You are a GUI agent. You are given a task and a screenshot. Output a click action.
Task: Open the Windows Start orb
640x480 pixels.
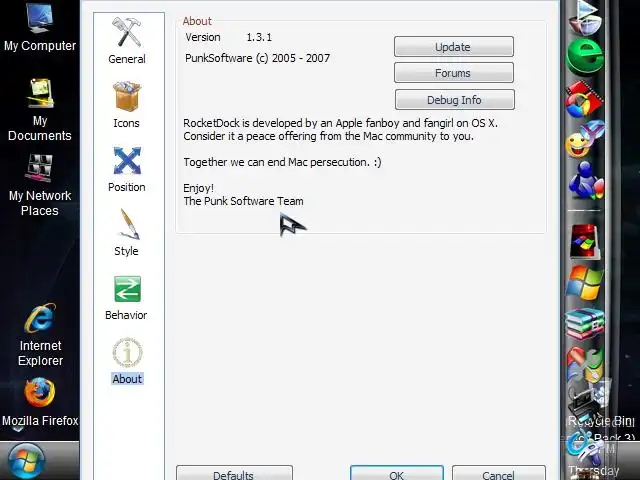point(26,462)
